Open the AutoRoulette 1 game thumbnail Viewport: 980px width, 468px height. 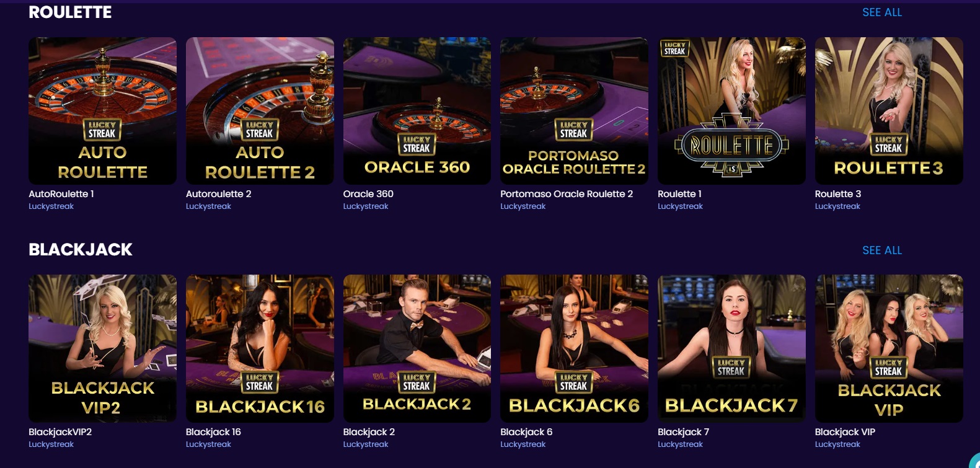(102, 111)
